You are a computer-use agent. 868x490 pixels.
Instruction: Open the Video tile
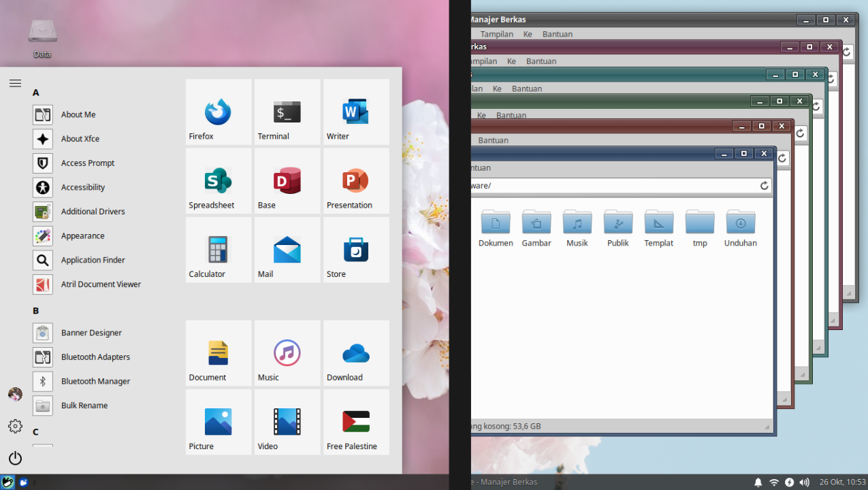point(287,422)
